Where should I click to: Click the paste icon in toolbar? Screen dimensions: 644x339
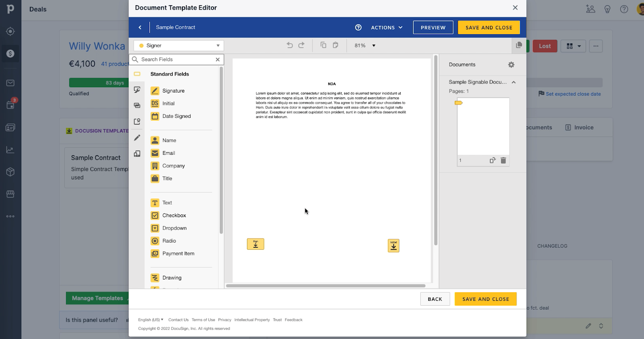click(335, 45)
